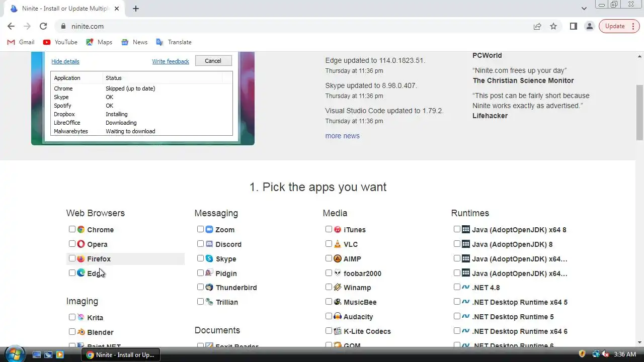Open the Maps bookmark
Screen dimensions: 644x362
99,42
